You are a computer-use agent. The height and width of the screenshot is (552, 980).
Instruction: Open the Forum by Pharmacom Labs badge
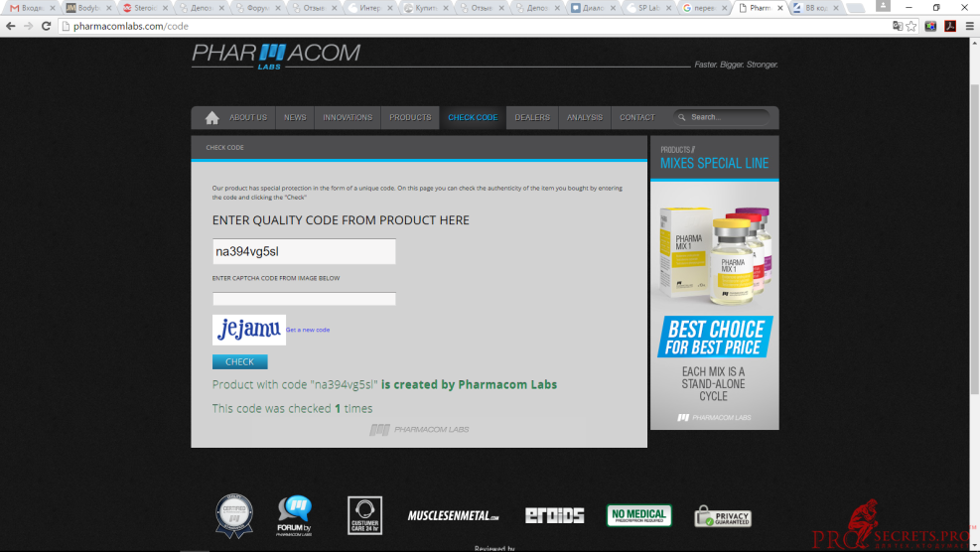[x=294, y=515]
